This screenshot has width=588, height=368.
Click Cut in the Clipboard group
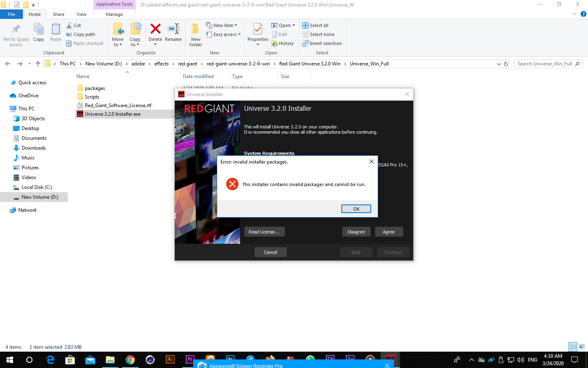click(74, 25)
